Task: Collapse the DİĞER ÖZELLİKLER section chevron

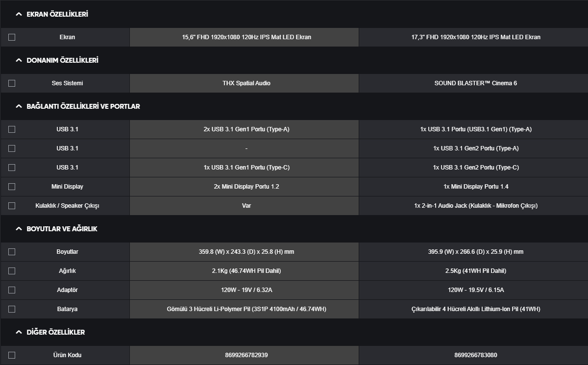Action: tap(19, 332)
